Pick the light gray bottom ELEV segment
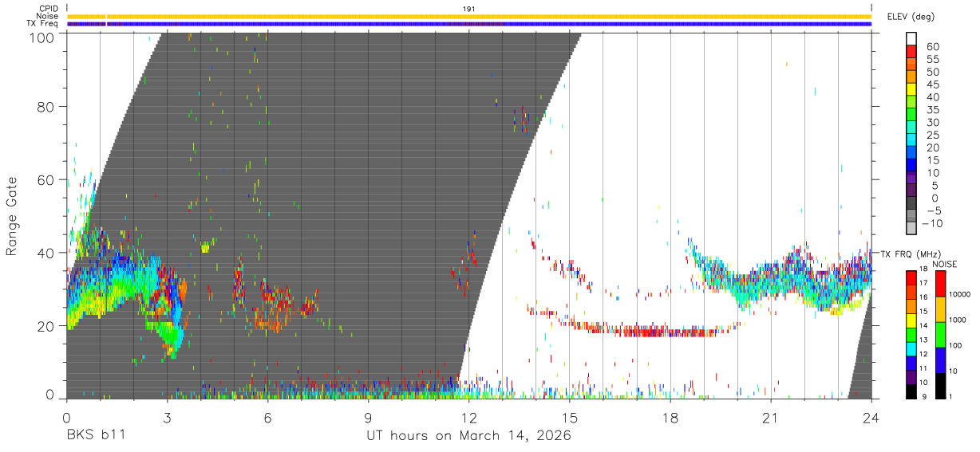 (x=911, y=228)
